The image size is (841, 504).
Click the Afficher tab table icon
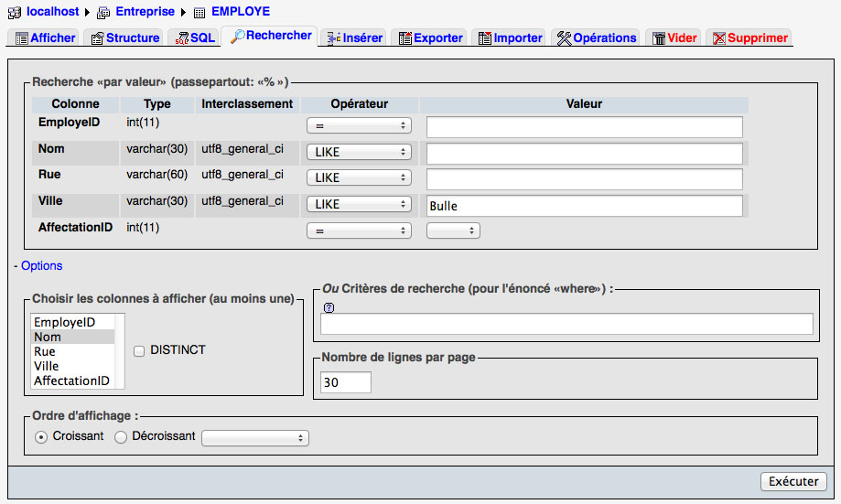point(22,38)
